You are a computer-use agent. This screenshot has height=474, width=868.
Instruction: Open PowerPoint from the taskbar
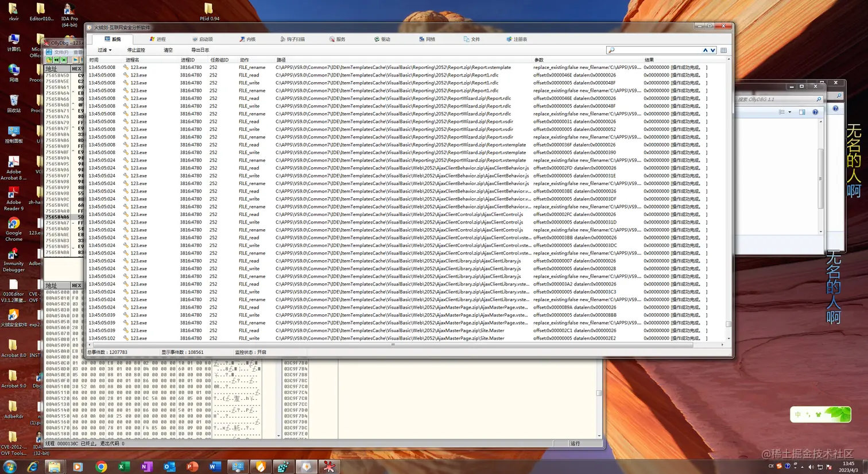[x=192, y=467]
